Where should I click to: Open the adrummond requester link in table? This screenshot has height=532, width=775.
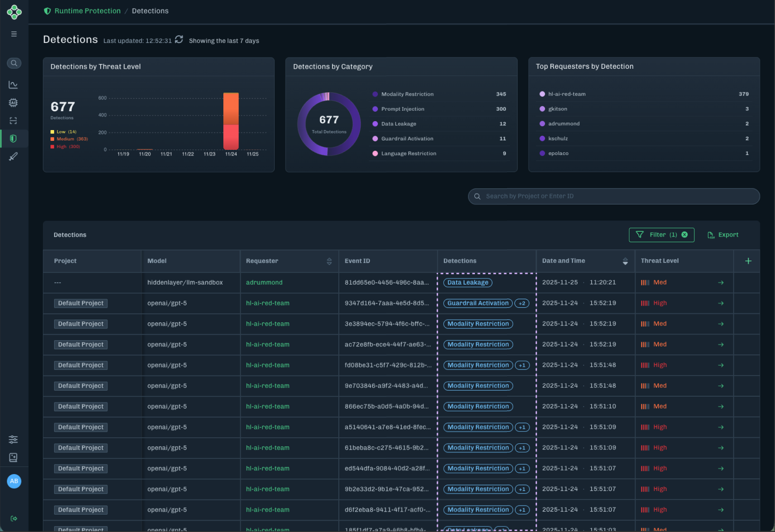point(264,283)
